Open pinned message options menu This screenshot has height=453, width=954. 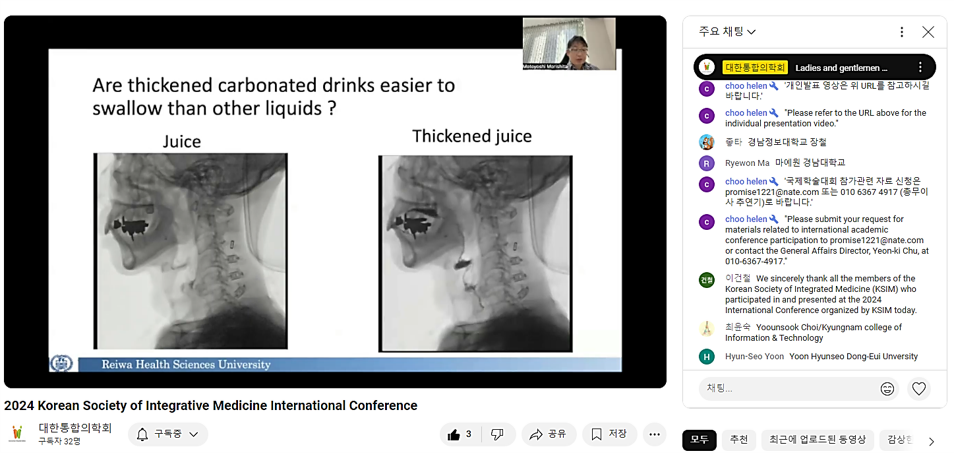(x=920, y=67)
